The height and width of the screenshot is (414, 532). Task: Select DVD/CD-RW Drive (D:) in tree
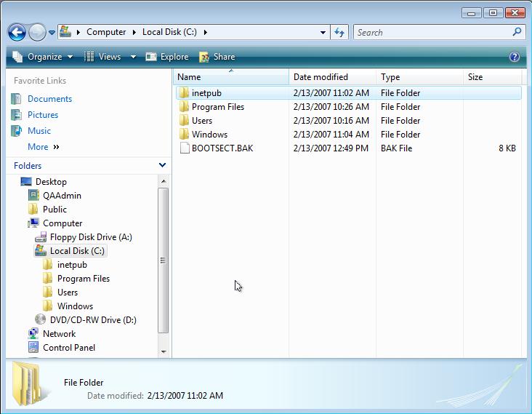pos(93,320)
